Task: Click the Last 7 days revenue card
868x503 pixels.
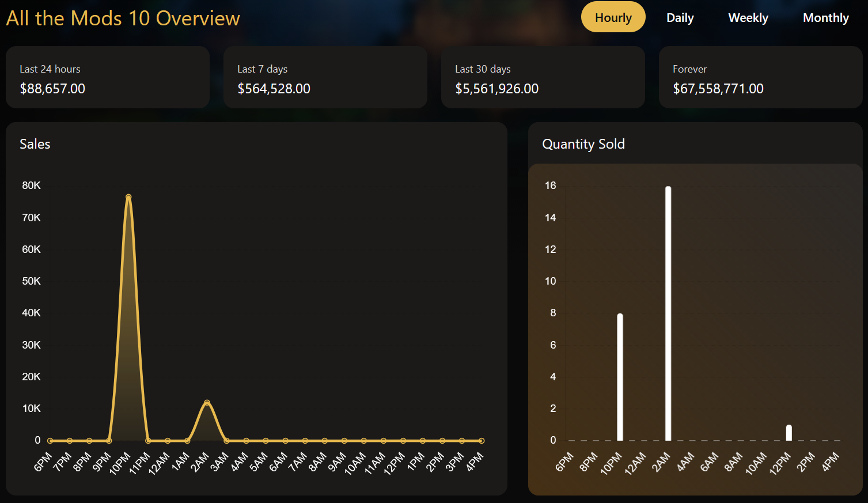Action: coord(325,77)
